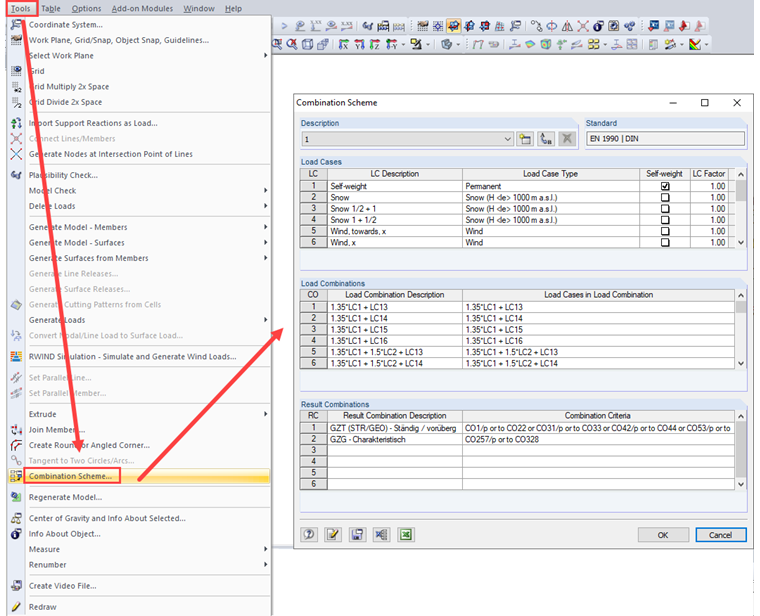Open dropdown arrow next to the color scale icon
Screen dimensions: 760x616
coord(706,45)
